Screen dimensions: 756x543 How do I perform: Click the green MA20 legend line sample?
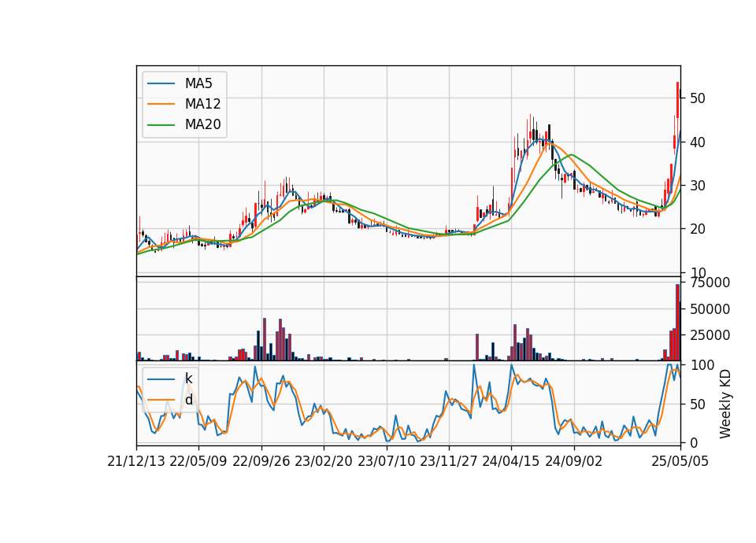[161, 125]
